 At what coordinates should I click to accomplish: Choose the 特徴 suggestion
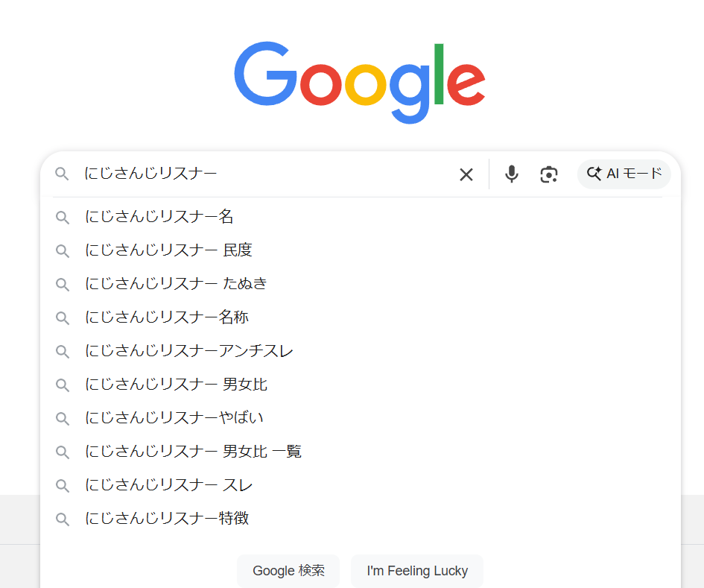coord(167,519)
